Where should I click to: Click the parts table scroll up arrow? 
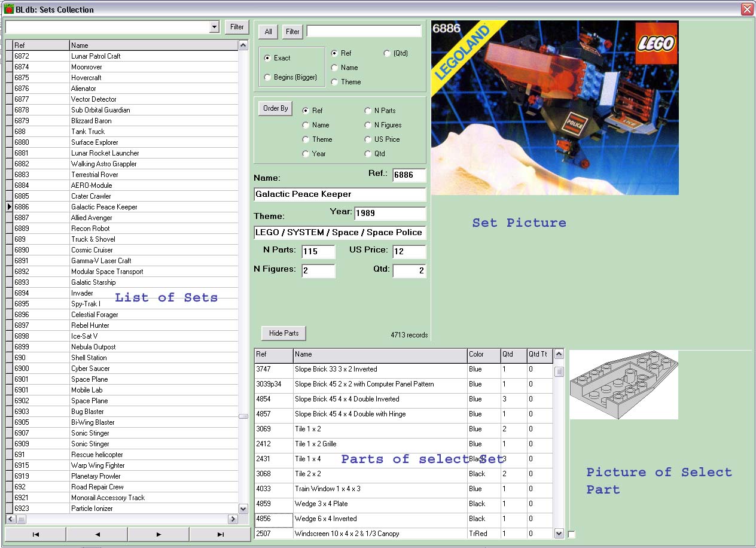[559, 354]
